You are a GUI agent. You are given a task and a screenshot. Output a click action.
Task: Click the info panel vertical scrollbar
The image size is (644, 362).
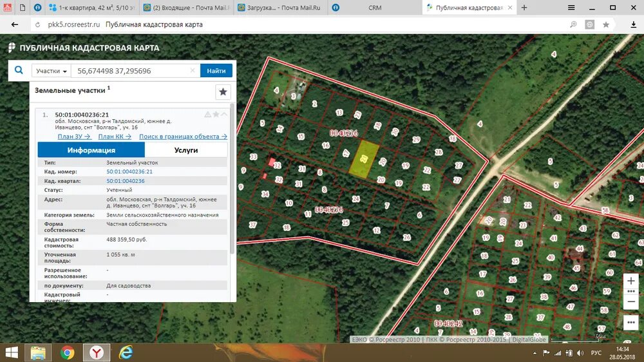pos(232,178)
